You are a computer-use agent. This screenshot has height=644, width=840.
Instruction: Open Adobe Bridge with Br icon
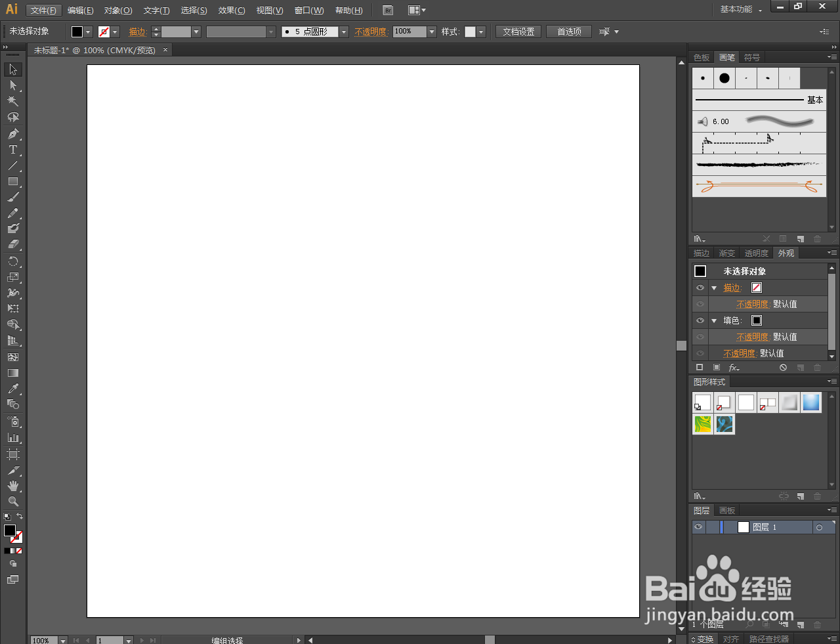(388, 11)
